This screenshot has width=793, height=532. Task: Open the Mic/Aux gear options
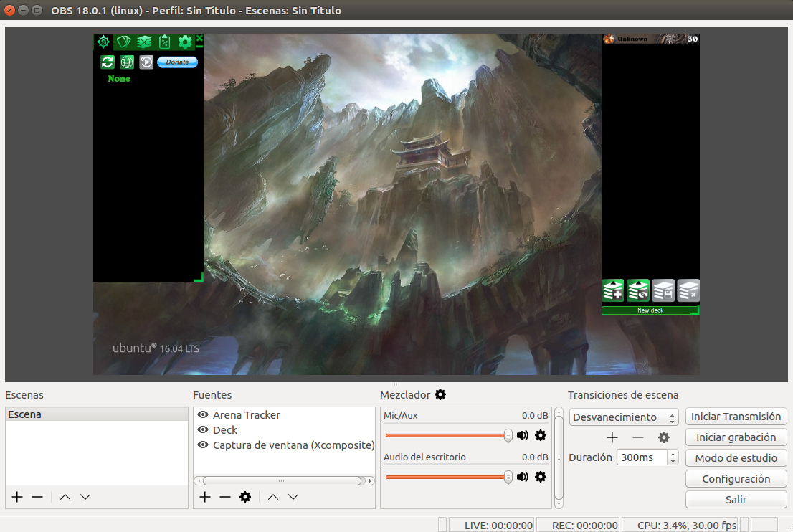pyautogui.click(x=541, y=435)
